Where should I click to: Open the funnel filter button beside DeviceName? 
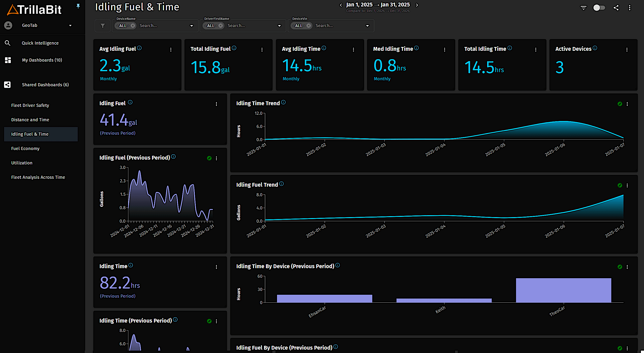click(102, 26)
